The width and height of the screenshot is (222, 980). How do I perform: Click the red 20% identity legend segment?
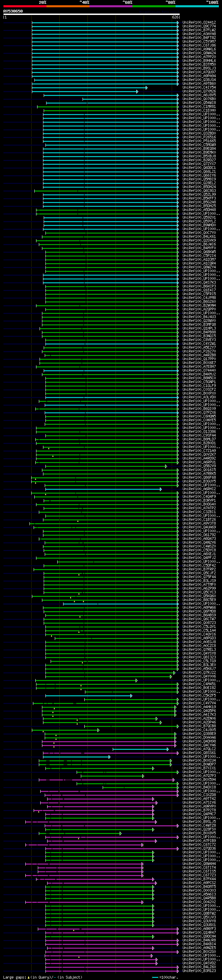25,6
